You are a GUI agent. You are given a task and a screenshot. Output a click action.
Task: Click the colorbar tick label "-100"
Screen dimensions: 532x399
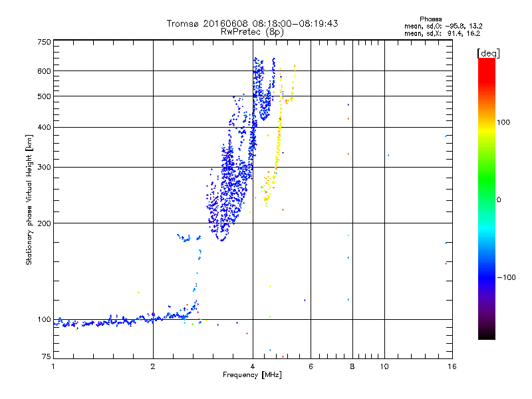coord(506,277)
